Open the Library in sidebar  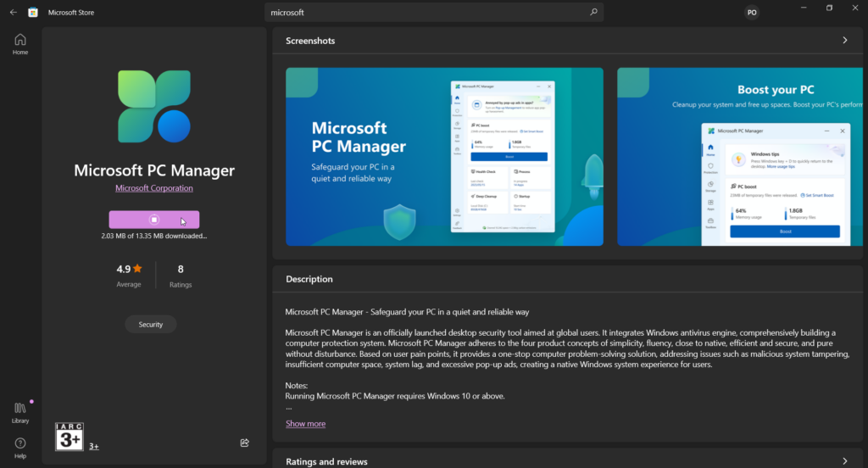click(x=20, y=413)
